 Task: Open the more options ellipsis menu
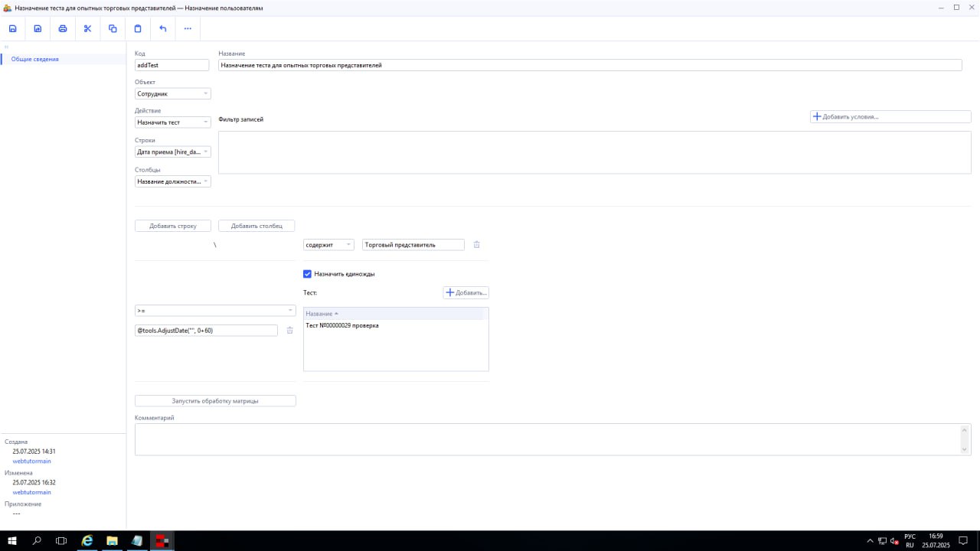tap(188, 29)
